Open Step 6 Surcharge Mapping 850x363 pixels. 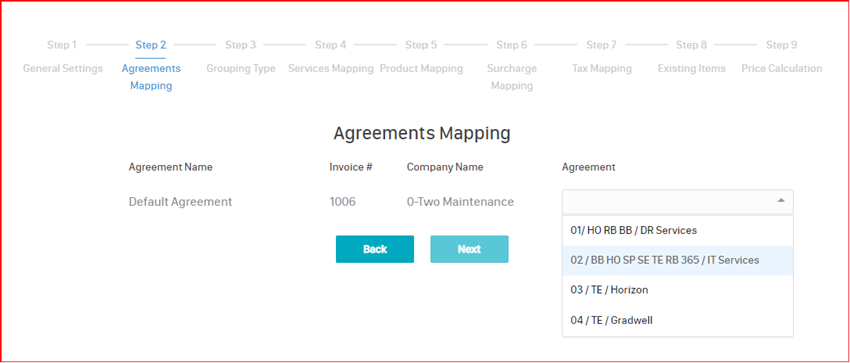(512, 65)
